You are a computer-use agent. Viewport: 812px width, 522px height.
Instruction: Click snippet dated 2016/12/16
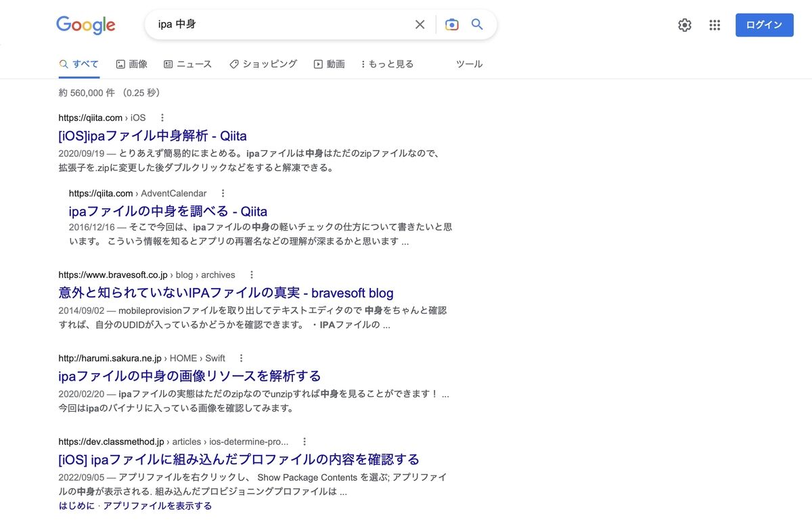pyautogui.click(x=261, y=234)
